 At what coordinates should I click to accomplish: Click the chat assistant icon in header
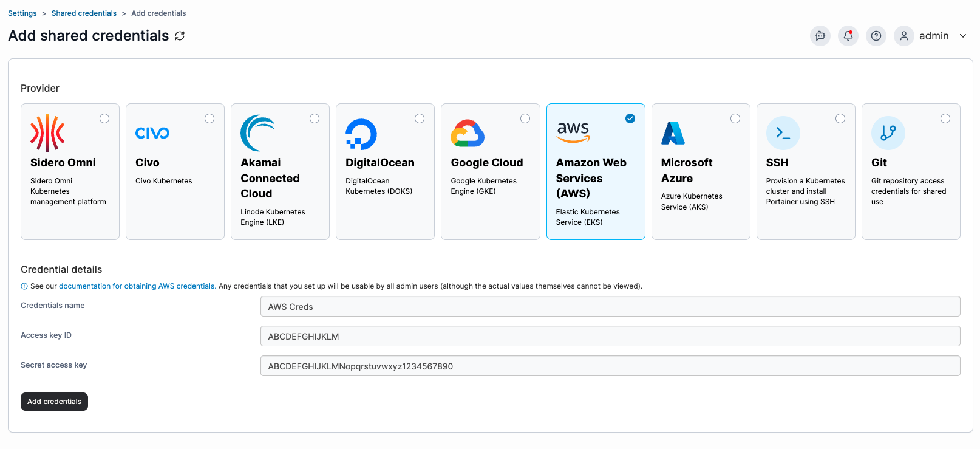coord(820,36)
